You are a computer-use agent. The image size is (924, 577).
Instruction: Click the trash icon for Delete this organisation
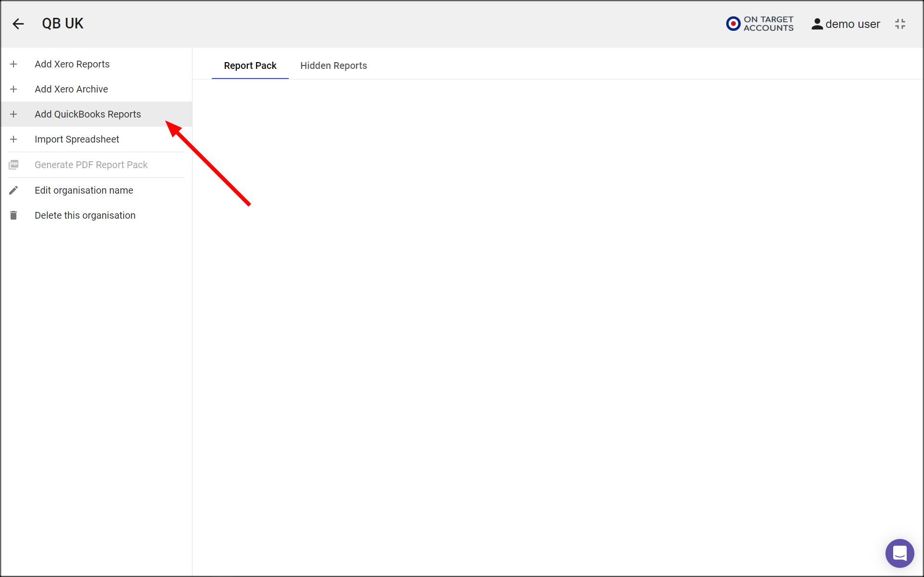[x=13, y=215]
